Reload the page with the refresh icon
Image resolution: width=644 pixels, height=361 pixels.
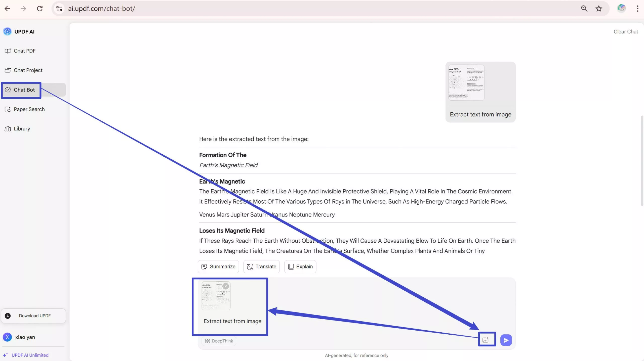40,9
